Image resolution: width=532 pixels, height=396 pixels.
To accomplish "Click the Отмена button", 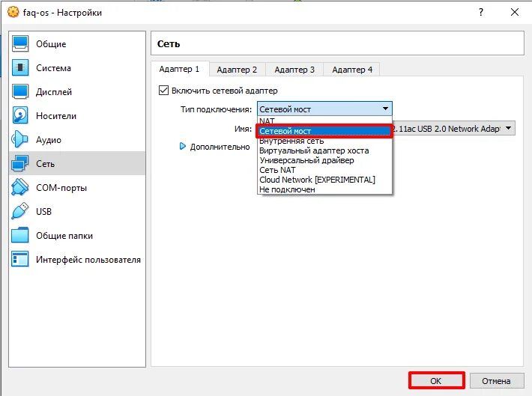I will [x=496, y=381].
